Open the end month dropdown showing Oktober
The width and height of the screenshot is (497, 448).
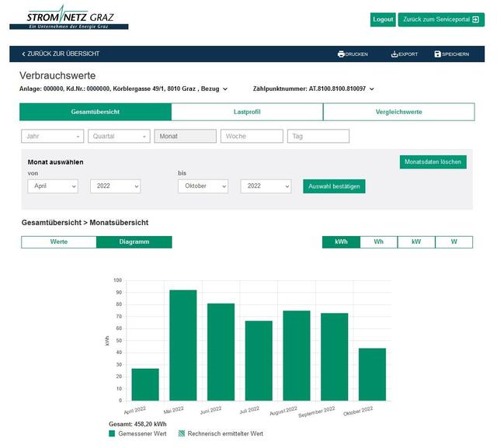click(203, 186)
